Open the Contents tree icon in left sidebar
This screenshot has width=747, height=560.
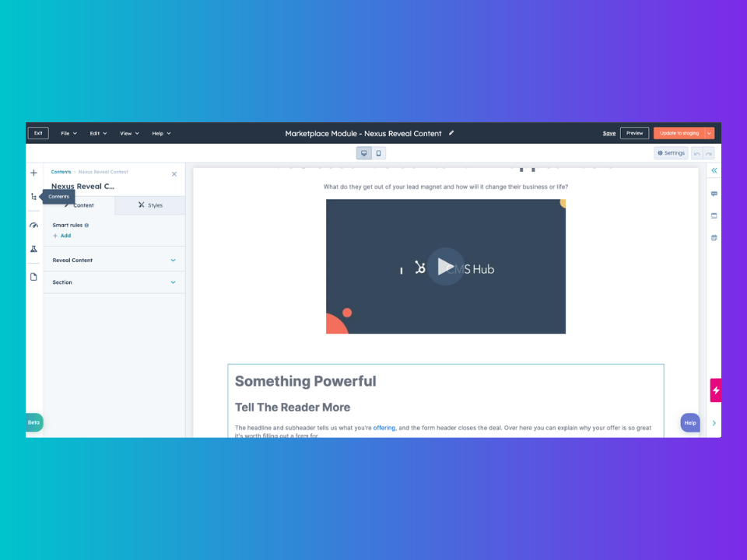tap(33, 196)
